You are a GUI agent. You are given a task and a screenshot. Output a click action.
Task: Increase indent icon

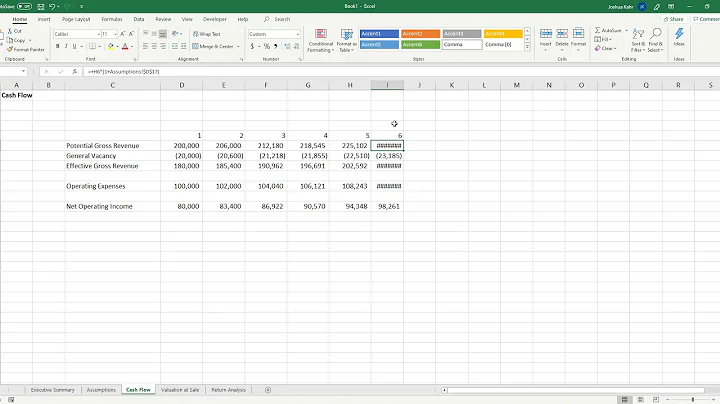pyautogui.click(x=183, y=46)
